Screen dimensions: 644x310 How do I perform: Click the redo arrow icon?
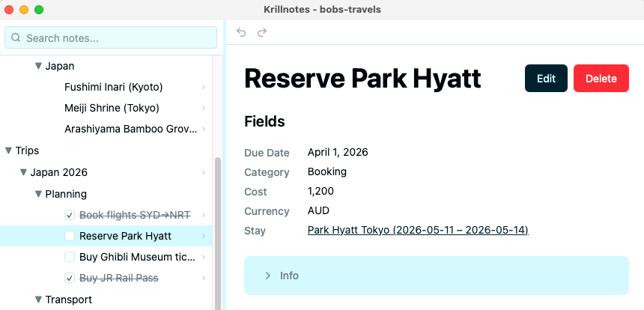[x=262, y=32]
